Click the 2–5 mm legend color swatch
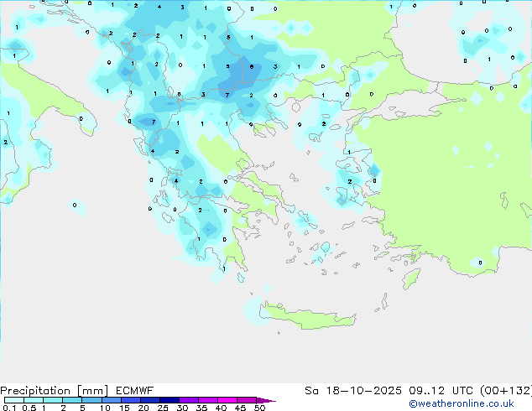 pyautogui.click(x=72, y=400)
